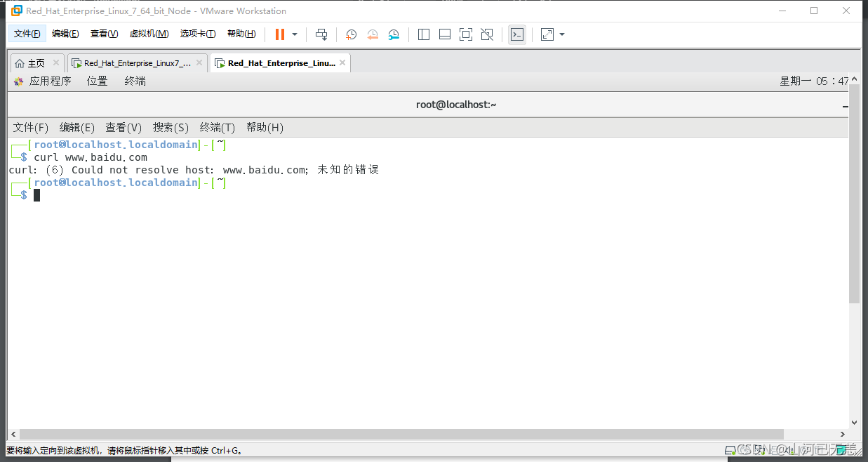Open the 选项卡(T) menu
This screenshot has width=868, height=462.
pos(198,34)
